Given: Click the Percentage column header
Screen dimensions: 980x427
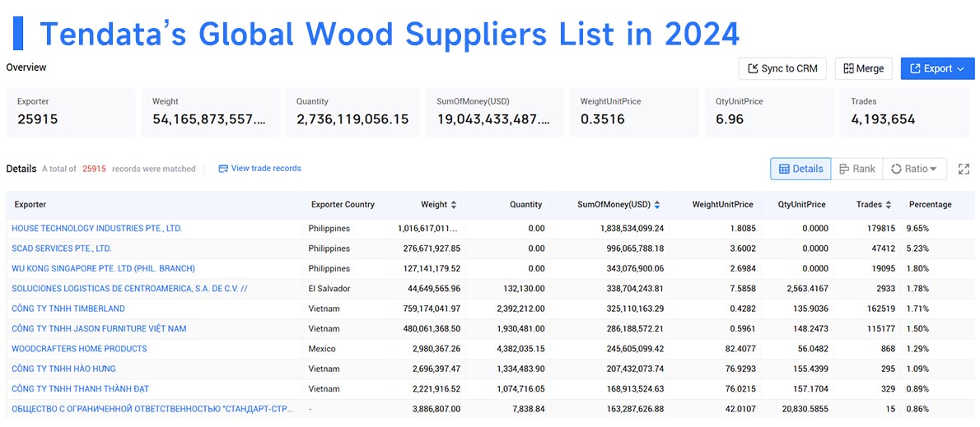Looking at the screenshot, I should (930, 204).
